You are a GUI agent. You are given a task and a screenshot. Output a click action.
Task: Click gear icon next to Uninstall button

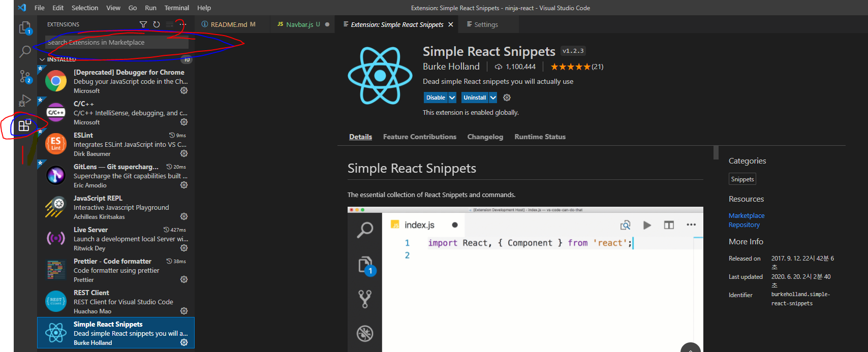tap(507, 98)
